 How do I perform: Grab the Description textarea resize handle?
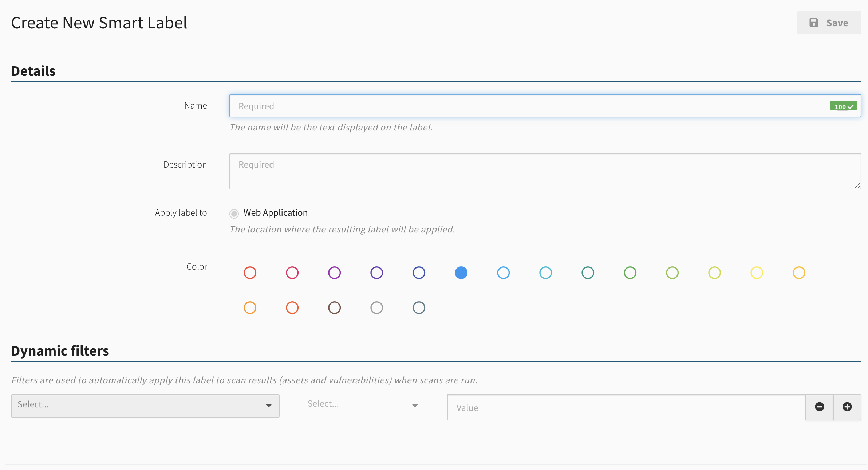[857, 185]
